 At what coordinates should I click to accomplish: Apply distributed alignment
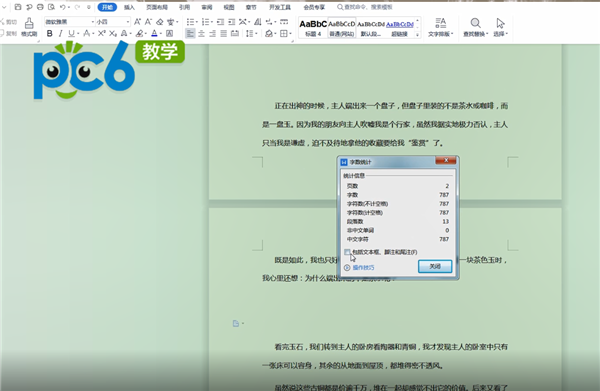pyautogui.click(x=235, y=34)
